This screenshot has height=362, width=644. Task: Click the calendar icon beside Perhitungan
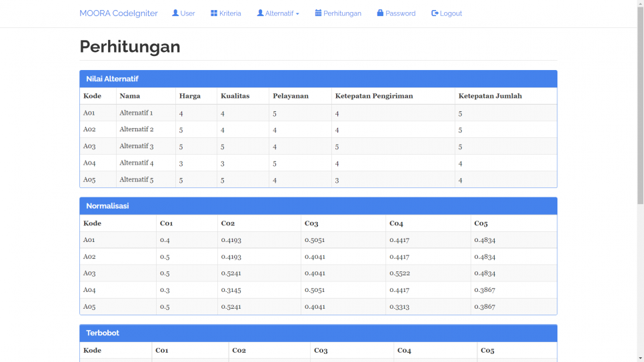318,13
